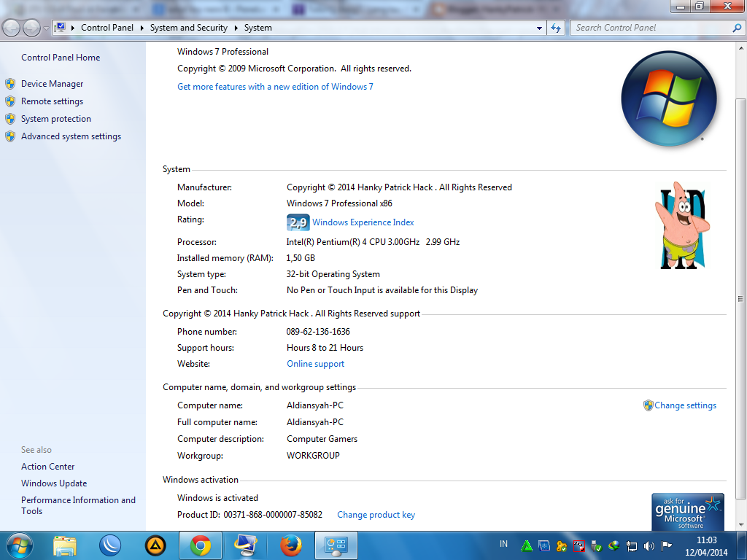Click the vertical scrollbar thumb

740,298
